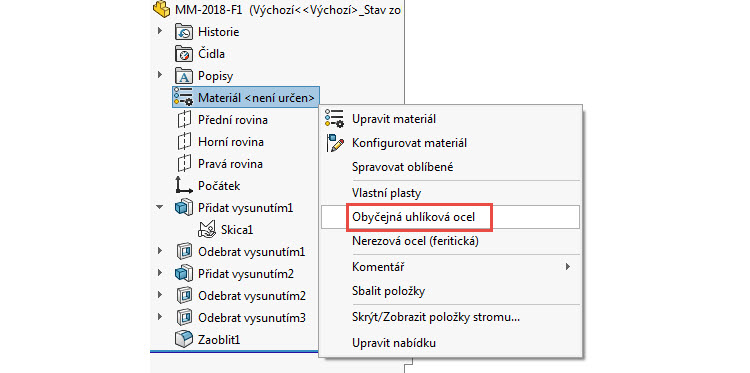Expand the Historie tree node

coord(160,32)
